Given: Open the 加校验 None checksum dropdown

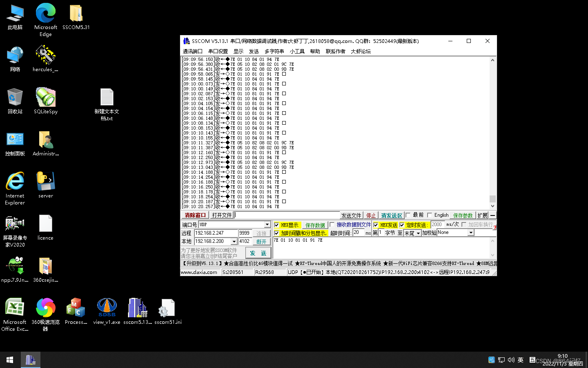Looking at the screenshot, I should (471, 233).
